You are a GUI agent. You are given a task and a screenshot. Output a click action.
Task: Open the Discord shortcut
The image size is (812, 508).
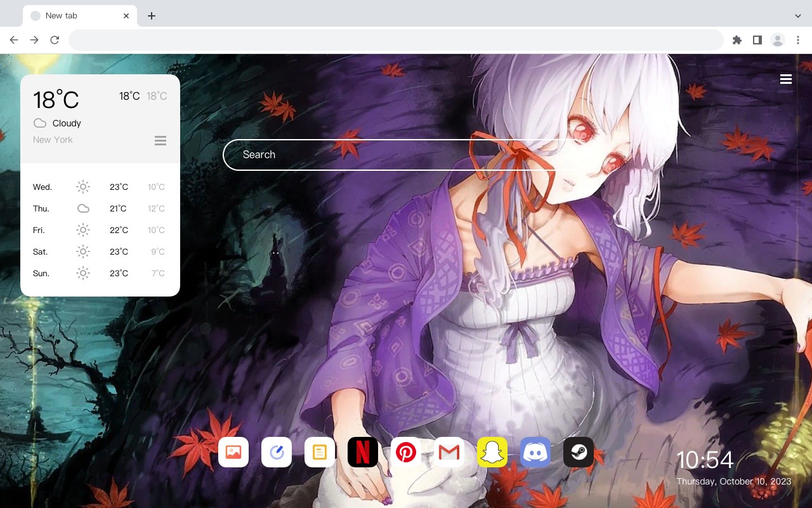coord(535,452)
